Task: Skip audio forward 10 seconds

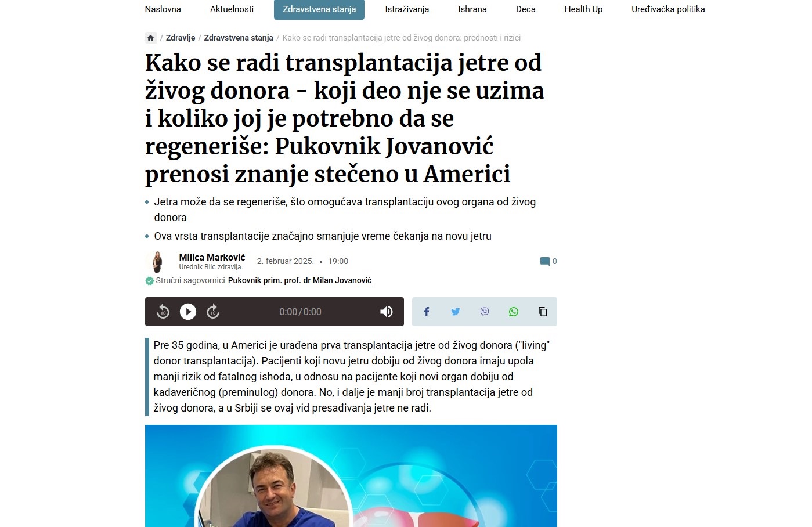Action: (213, 312)
